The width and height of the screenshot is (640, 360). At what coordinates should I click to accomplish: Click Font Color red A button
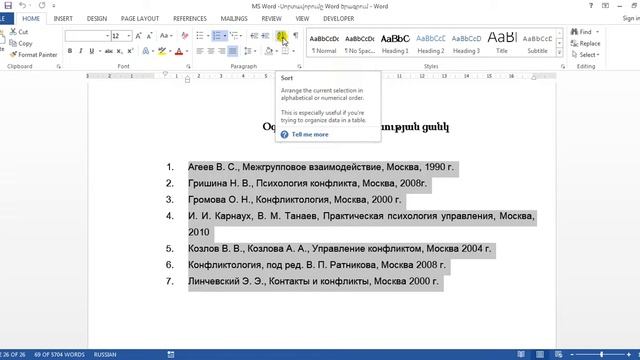[x=179, y=51]
